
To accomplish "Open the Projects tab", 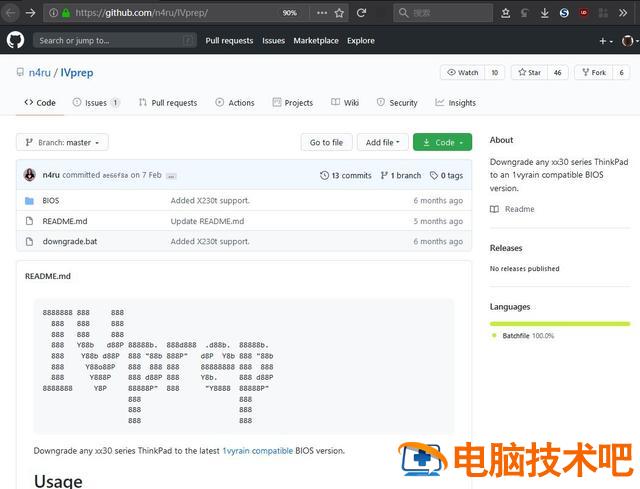I will pyautogui.click(x=293, y=103).
